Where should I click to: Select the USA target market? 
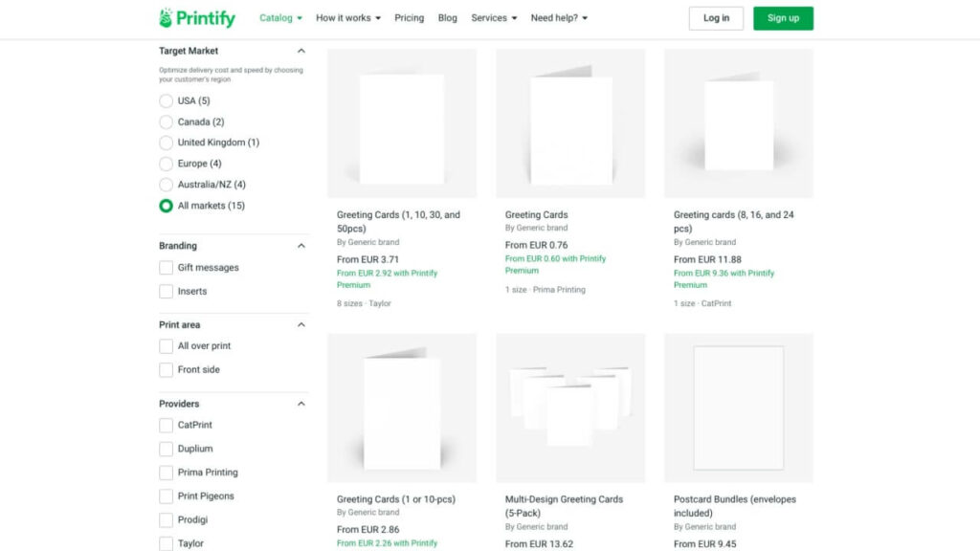(166, 100)
